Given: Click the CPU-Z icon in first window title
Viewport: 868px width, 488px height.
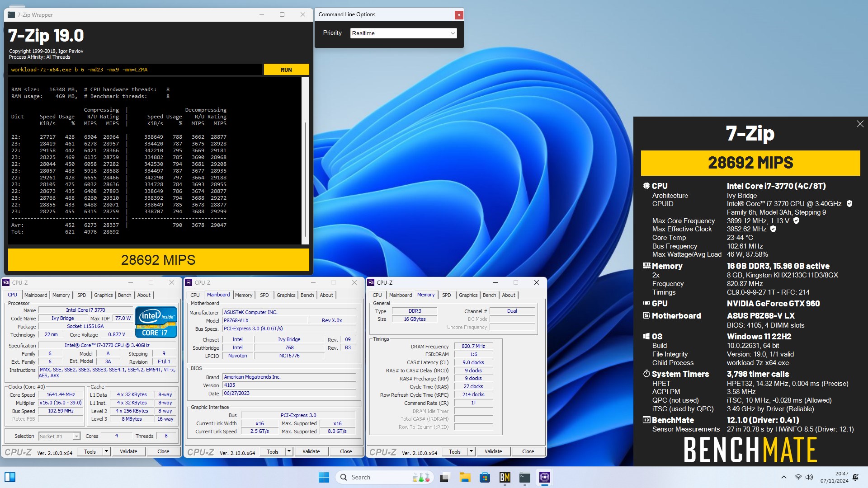Looking at the screenshot, I should tap(6, 282).
